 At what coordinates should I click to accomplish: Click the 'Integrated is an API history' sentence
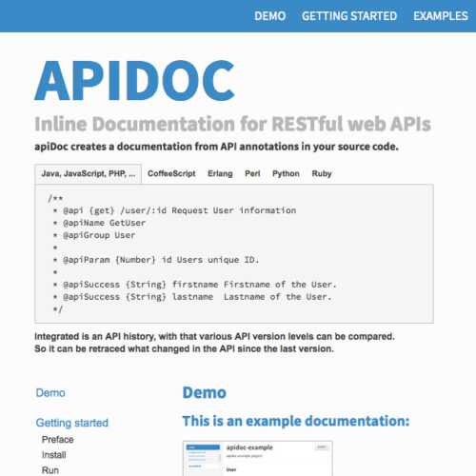(x=214, y=336)
